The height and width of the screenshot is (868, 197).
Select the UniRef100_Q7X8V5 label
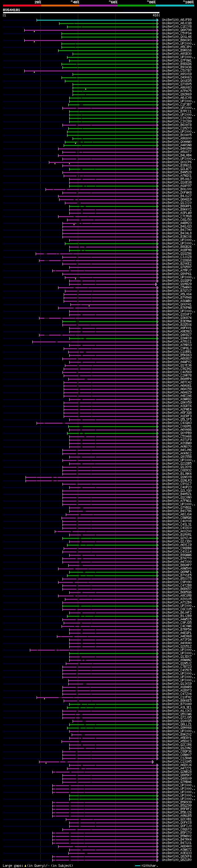(177, 84)
